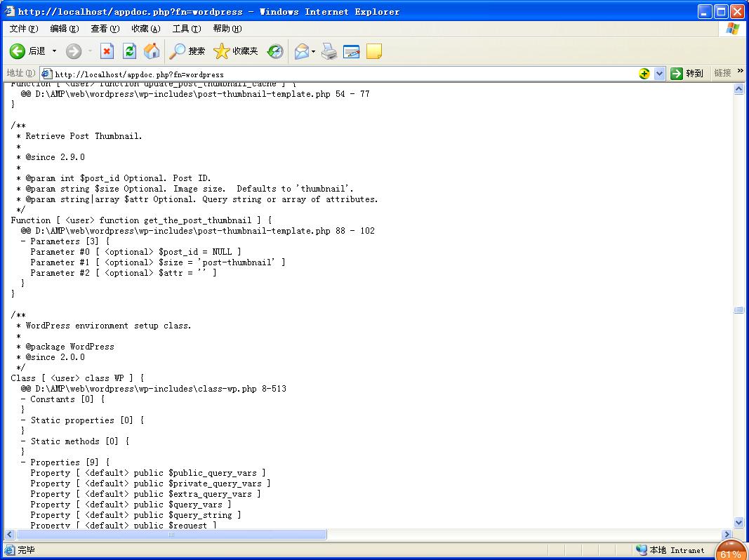Screen dimensions: 749x560
Task: Click the Mail envelope icon
Action: [x=302, y=51]
